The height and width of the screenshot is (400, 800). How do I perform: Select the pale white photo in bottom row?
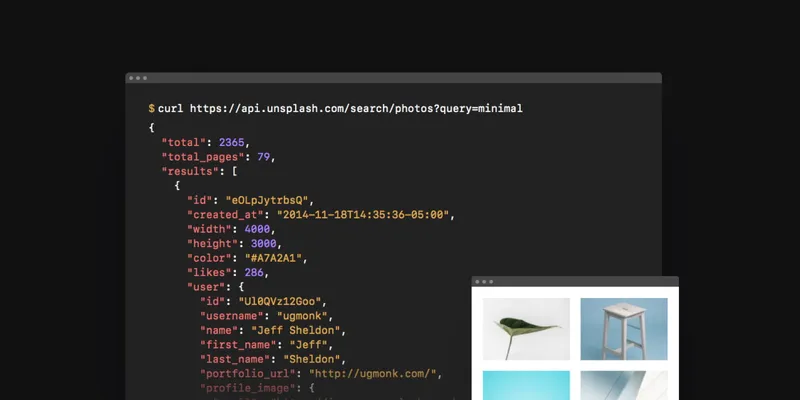point(625,385)
